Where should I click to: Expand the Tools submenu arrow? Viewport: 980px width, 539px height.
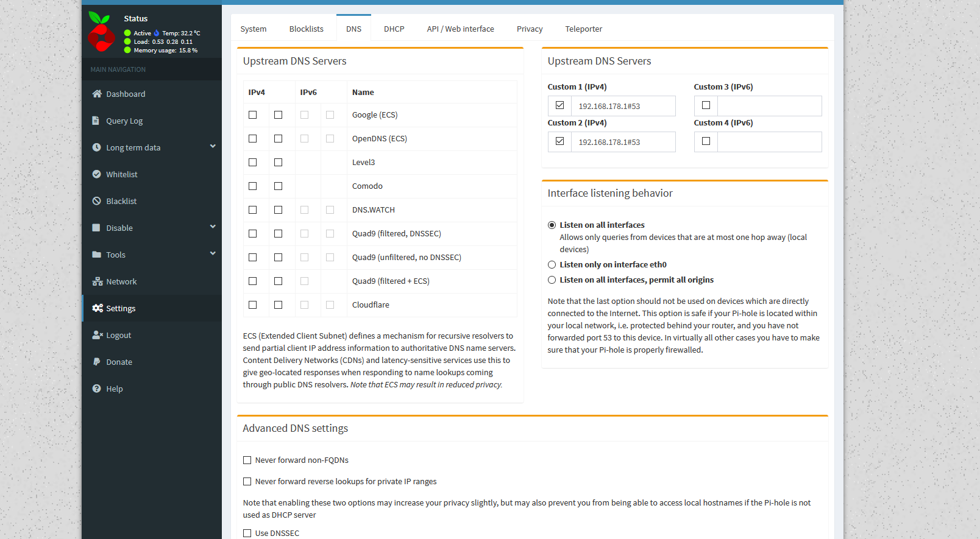pos(213,253)
